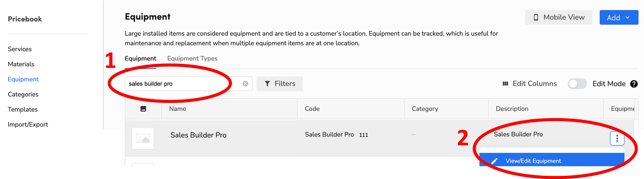Switch to the Equipment Types tab
The image size is (644, 179).
tap(192, 58)
